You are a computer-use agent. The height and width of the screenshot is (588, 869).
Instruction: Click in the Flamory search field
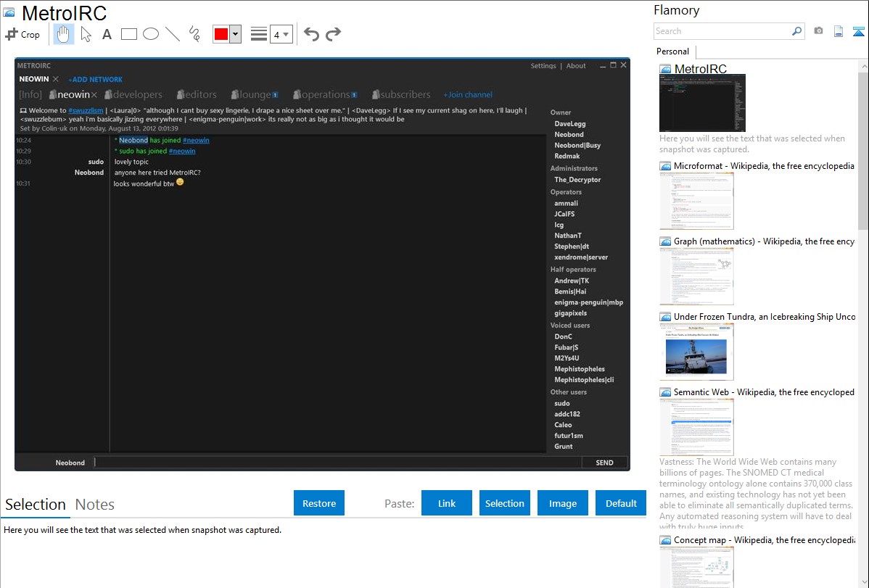click(x=722, y=31)
